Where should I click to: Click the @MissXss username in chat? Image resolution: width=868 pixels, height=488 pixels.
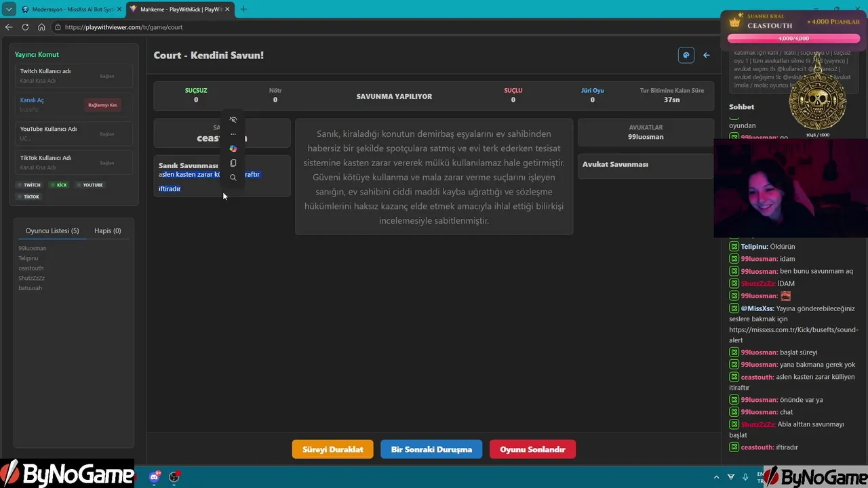click(x=757, y=308)
